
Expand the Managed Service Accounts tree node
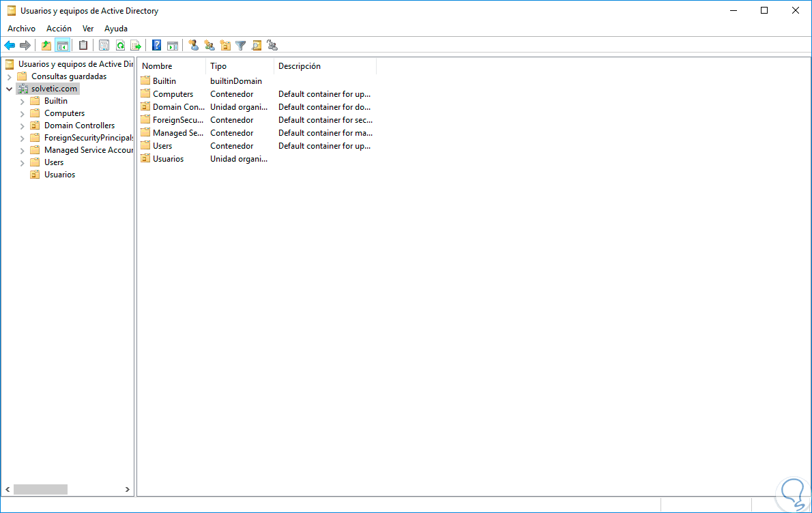[22, 151]
